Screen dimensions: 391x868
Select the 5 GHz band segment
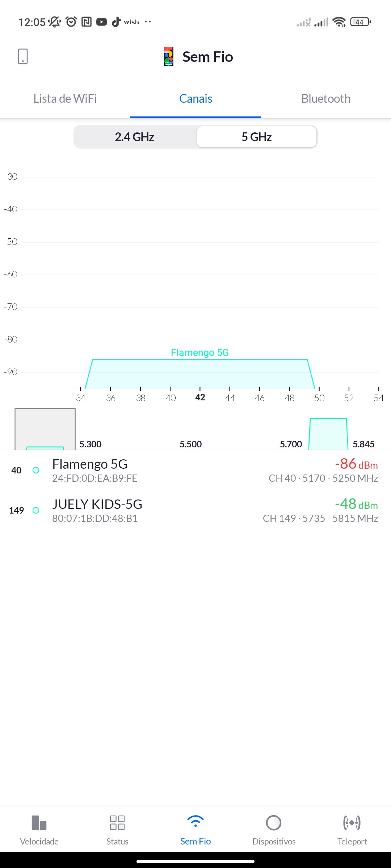coord(257,137)
